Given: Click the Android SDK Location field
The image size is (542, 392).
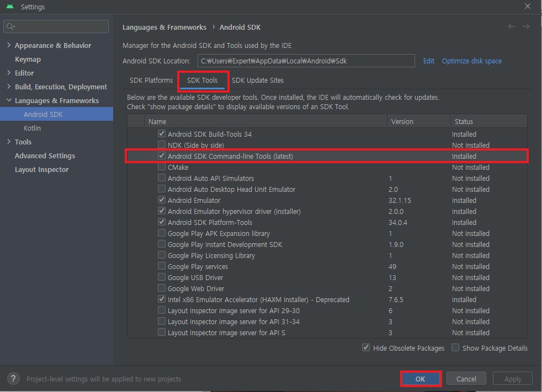Looking at the screenshot, I should click(306, 61).
